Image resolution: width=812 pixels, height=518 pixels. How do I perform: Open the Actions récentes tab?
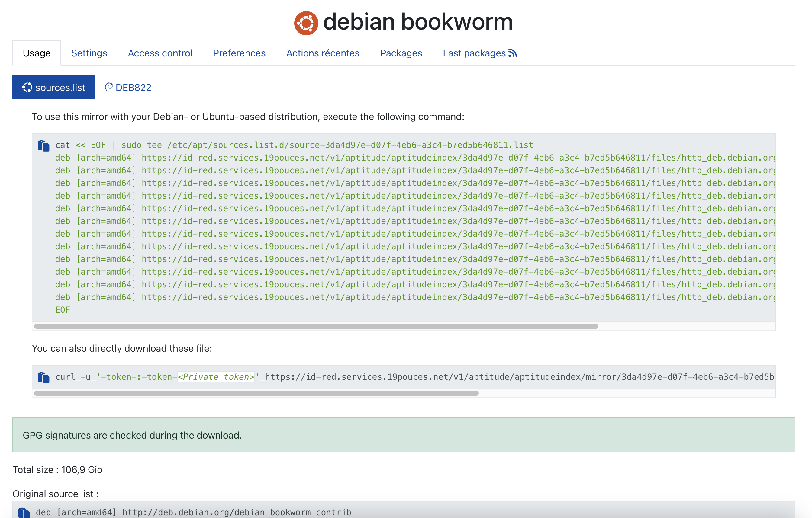(323, 53)
